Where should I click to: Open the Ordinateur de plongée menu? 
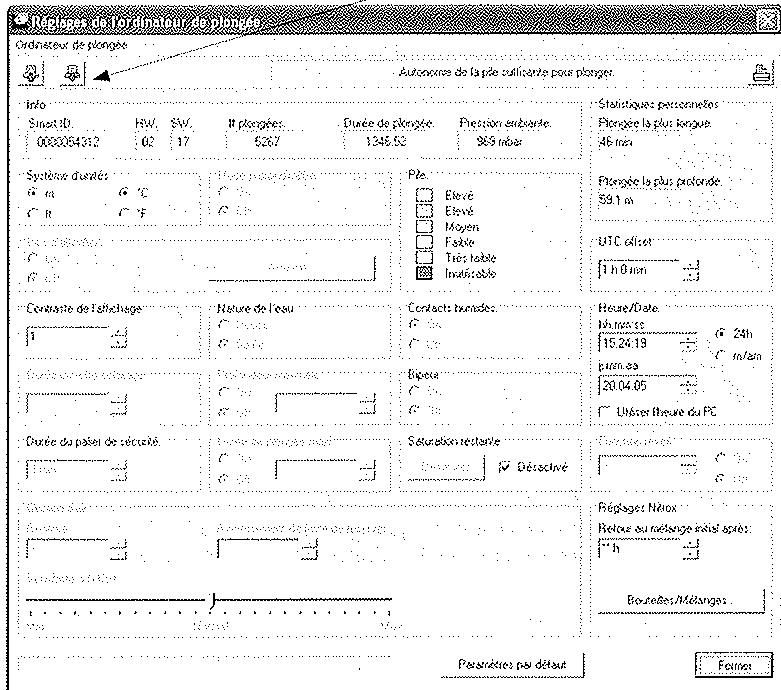71,45
